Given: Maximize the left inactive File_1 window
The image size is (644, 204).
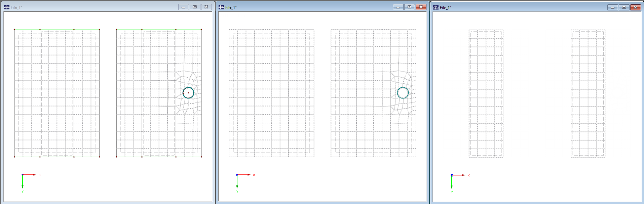Looking at the screenshot, I should 195,7.
